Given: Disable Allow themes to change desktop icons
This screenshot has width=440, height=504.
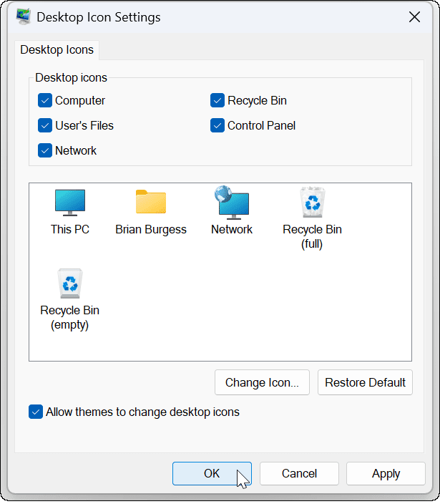Looking at the screenshot, I should (x=36, y=412).
